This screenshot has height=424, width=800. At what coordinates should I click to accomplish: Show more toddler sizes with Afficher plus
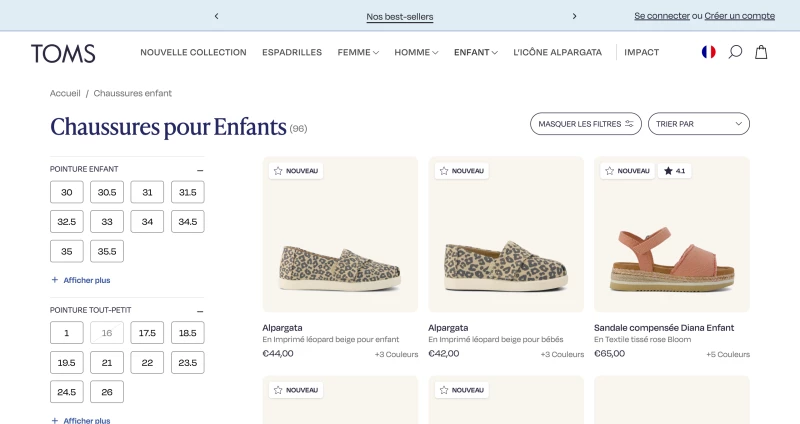(x=81, y=420)
